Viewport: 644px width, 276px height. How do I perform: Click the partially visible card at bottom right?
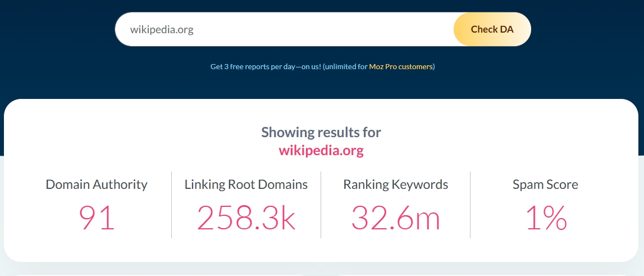483,275
